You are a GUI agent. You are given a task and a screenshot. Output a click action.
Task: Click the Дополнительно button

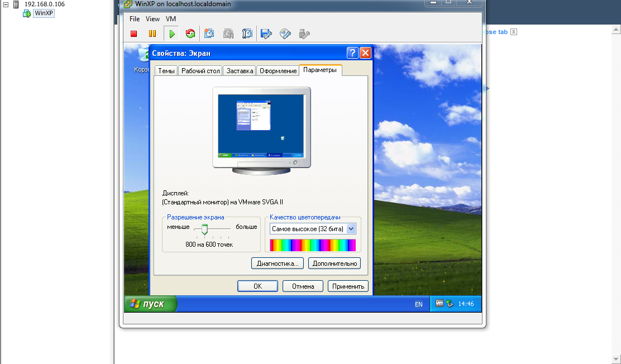pyautogui.click(x=335, y=264)
